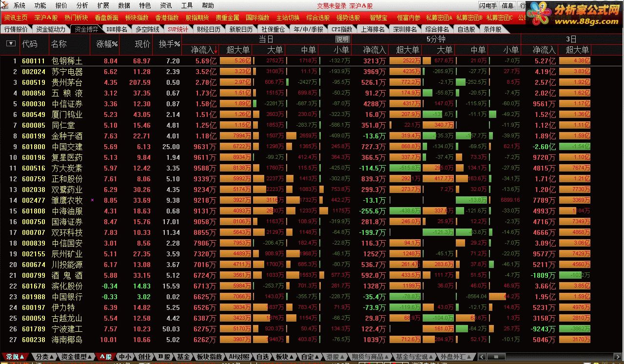Click the 股指期货 toolbar button

coord(197,18)
